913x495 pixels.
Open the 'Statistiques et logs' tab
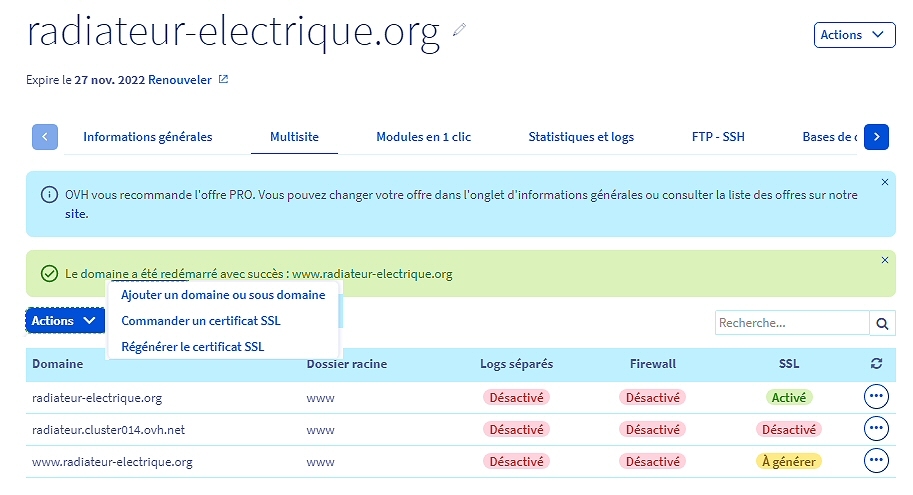tap(581, 137)
